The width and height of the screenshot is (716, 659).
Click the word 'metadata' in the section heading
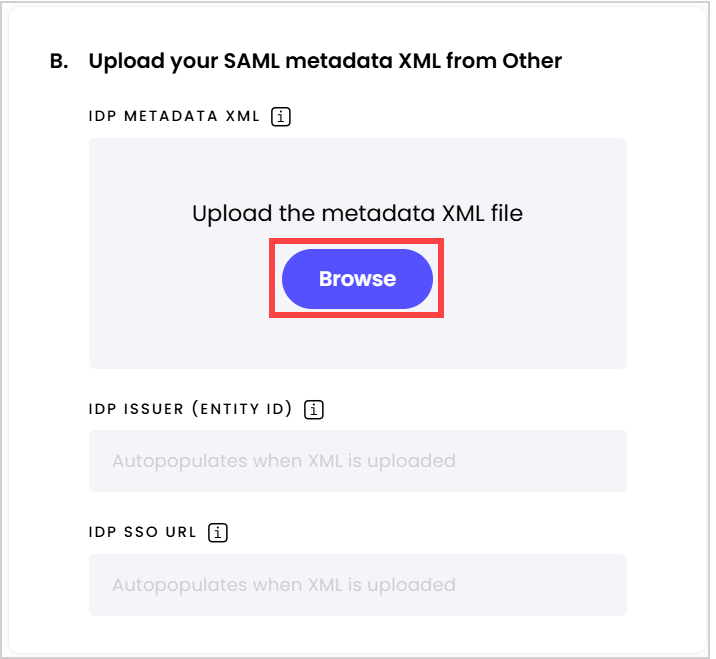[x=339, y=61]
